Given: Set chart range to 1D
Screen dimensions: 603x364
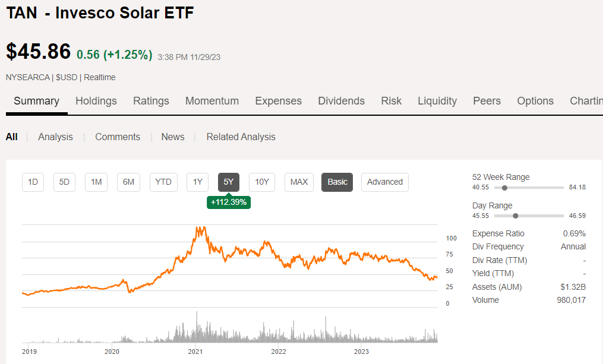Looking at the screenshot, I should (x=33, y=182).
